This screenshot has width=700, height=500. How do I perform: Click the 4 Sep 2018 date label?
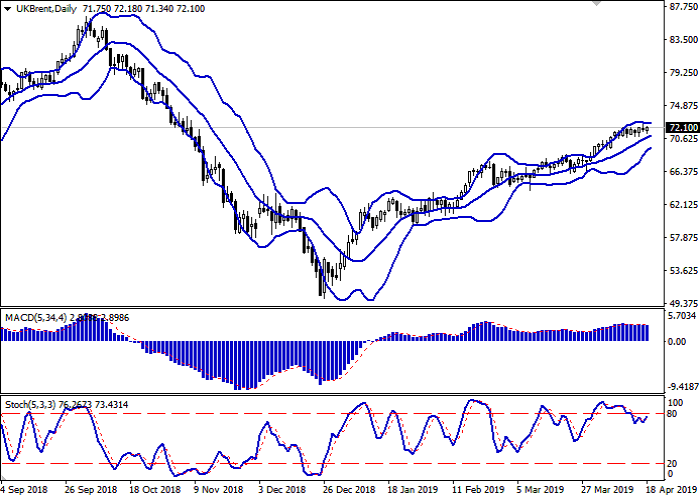point(24,490)
